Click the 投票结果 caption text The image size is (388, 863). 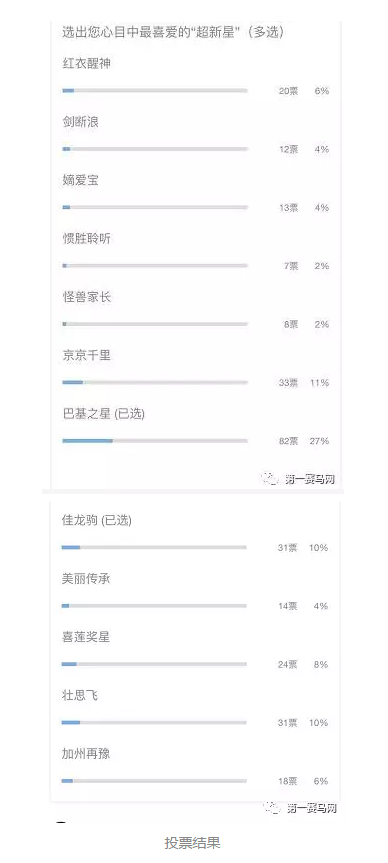193,843
